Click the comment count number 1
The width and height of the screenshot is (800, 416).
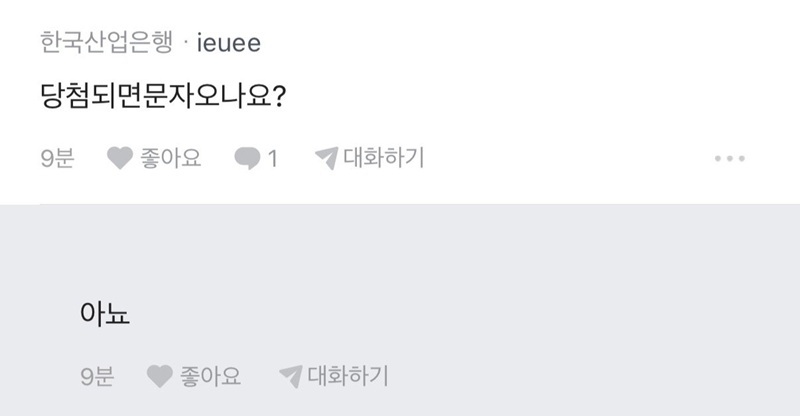272,159
